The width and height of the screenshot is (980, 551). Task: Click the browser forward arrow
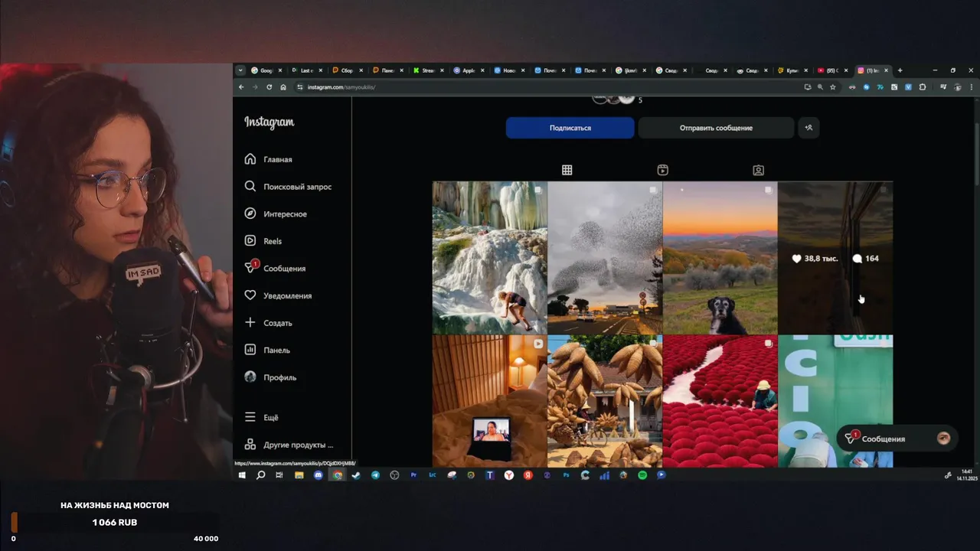(255, 87)
